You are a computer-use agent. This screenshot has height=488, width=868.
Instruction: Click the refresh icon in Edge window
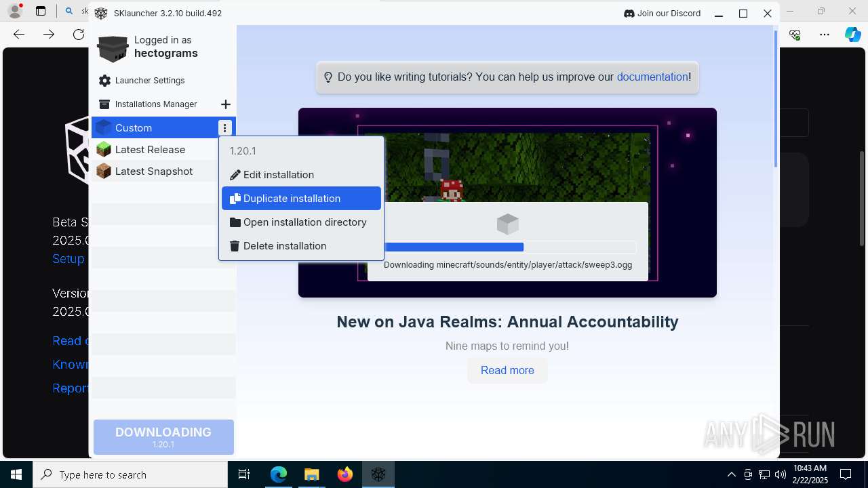pos(79,35)
